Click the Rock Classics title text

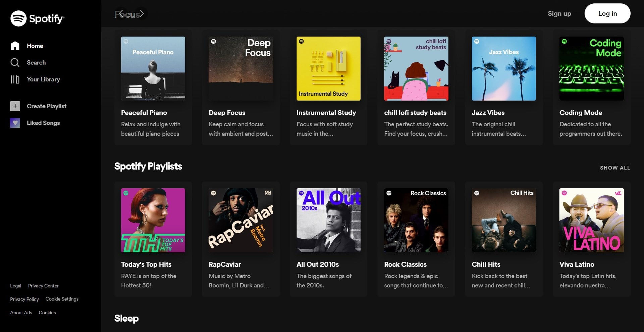406,264
